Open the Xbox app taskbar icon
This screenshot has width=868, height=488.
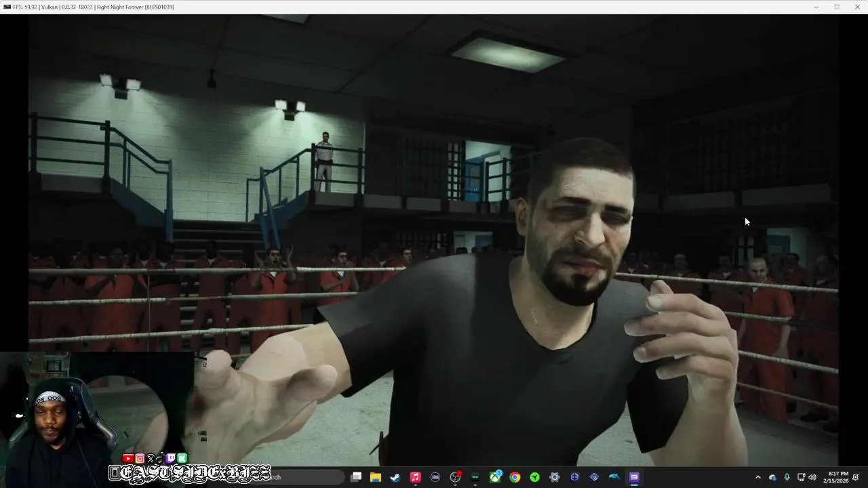(496, 477)
